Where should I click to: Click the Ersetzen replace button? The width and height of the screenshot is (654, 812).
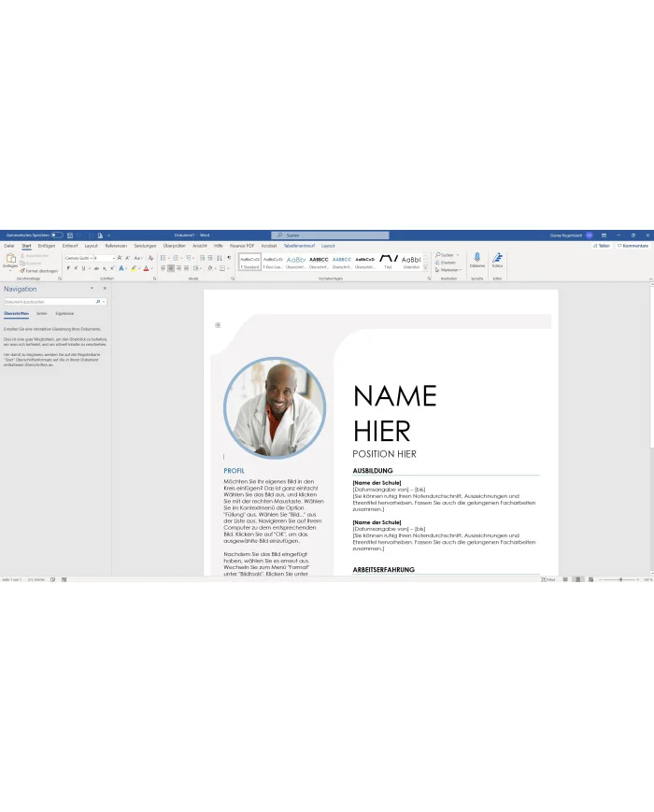(446, 263)
